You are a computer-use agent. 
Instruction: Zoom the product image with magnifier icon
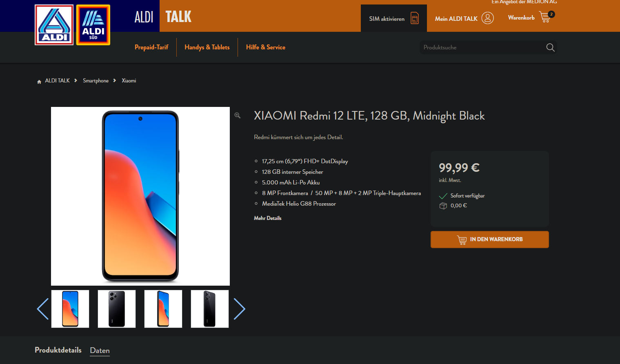238,116
